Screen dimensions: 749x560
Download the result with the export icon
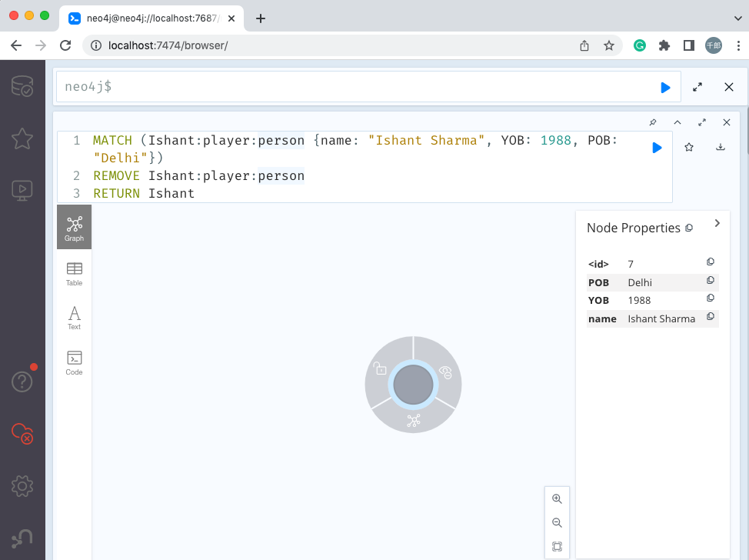(x=721, y=147)
